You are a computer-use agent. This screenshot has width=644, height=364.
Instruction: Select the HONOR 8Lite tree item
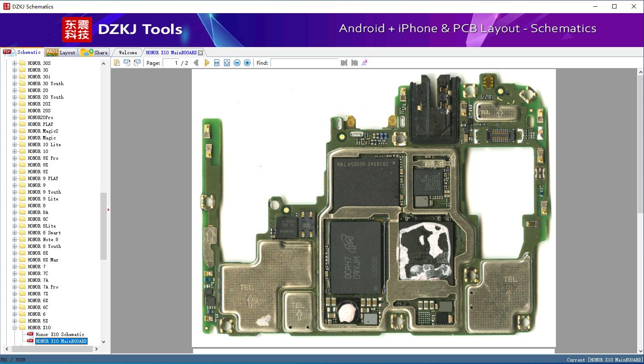click(x=42, y=226)
